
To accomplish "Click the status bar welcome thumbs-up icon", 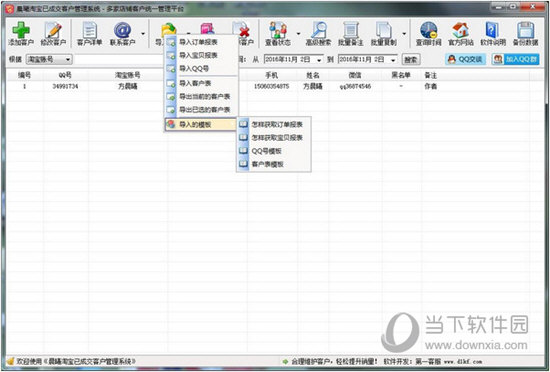I will (11, 361).
